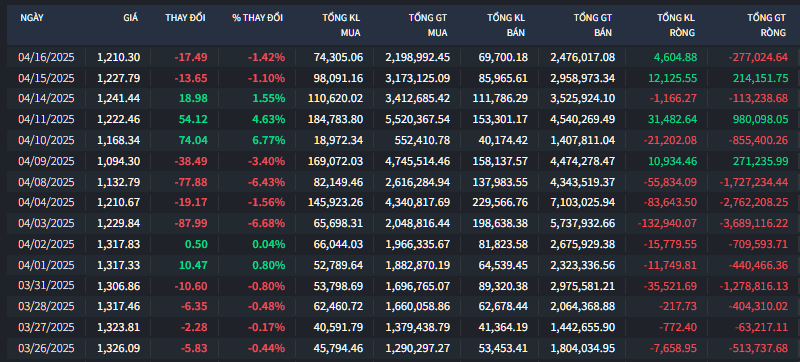
Task: Click net value -3,689,116.22
Action: click(754, 223)
